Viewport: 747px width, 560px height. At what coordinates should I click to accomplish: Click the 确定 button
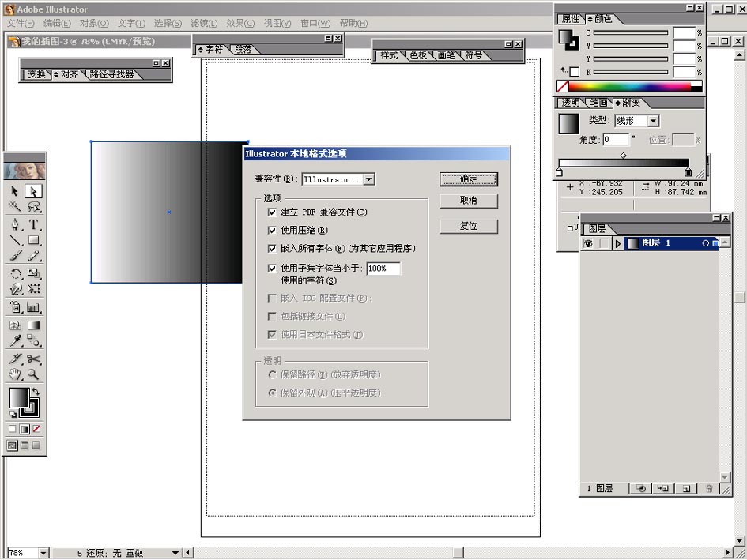click(469, 179)
